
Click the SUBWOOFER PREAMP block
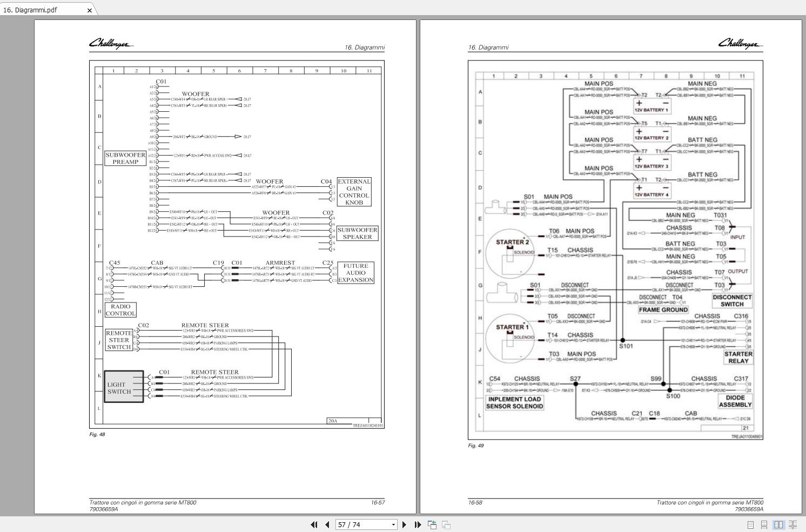pos(125,158)
